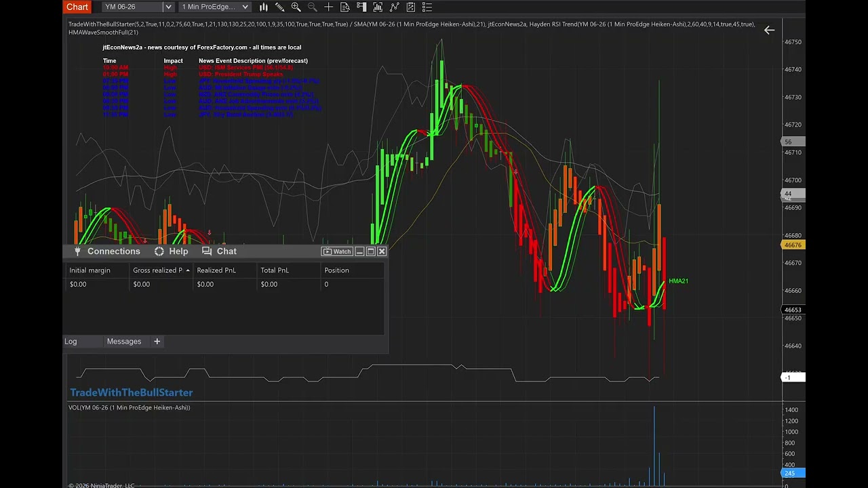
Task: Click the Chat speech bubbles icon
Action: [x=207, y=251]
